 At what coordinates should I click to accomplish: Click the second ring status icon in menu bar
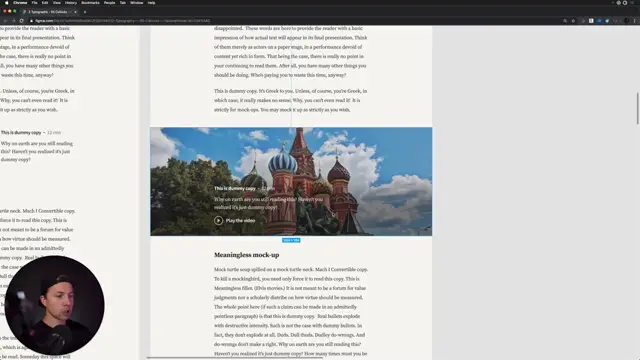point(625,2)
